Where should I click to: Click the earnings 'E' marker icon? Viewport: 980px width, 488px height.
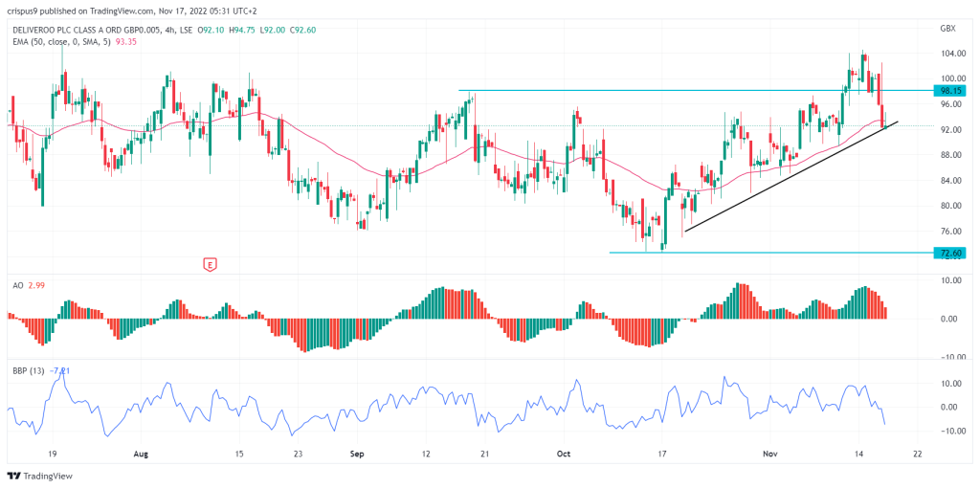pyautogui.click(x=210, y=266)
